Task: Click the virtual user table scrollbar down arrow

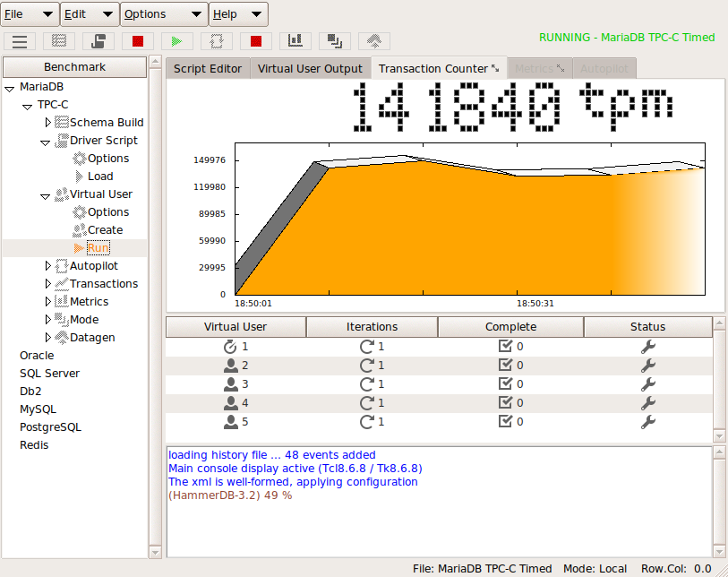Action: 719,436
